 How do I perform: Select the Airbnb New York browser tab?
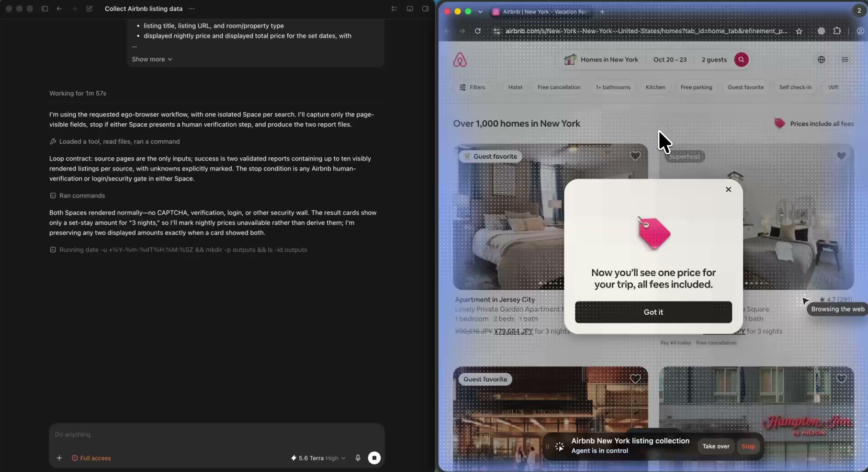[541, 12]
